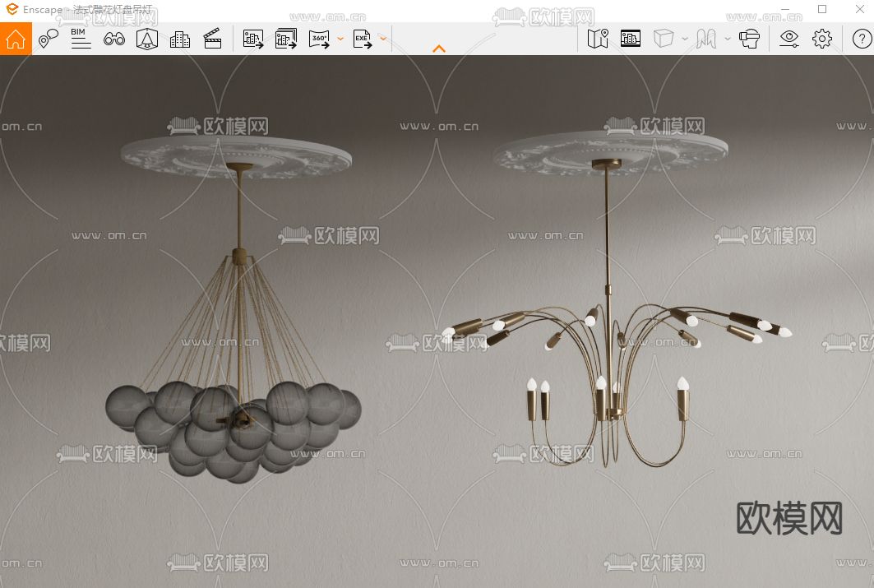Expand the rendering style dropdown arrow
Screen dimensions: 874x588
pos(685,39)
